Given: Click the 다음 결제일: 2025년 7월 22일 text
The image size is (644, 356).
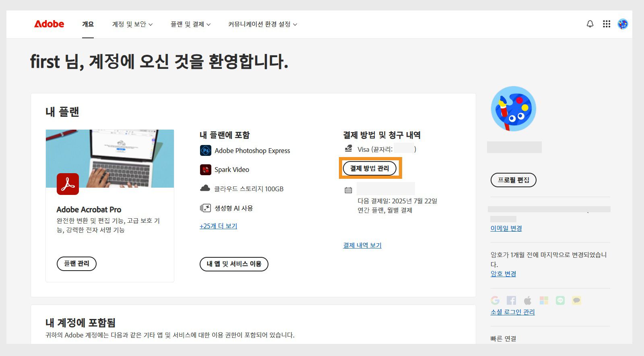Looking at the screenshot, I should [397, 201].
